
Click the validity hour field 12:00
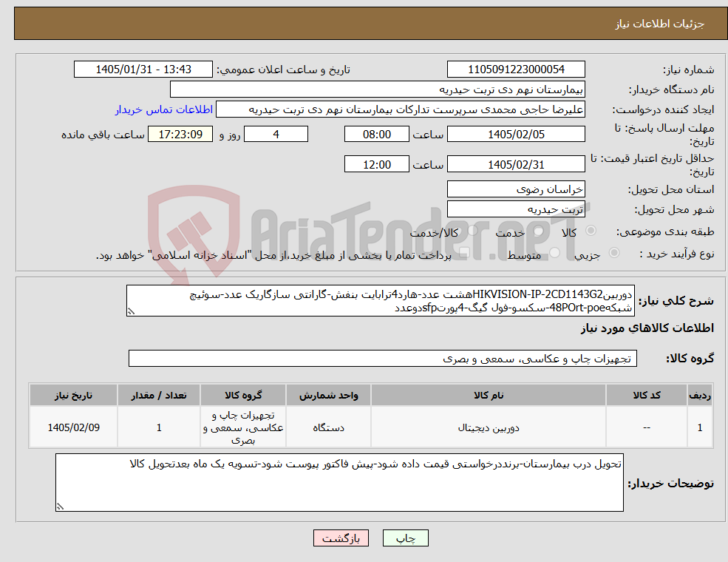(x=376, y=164)
